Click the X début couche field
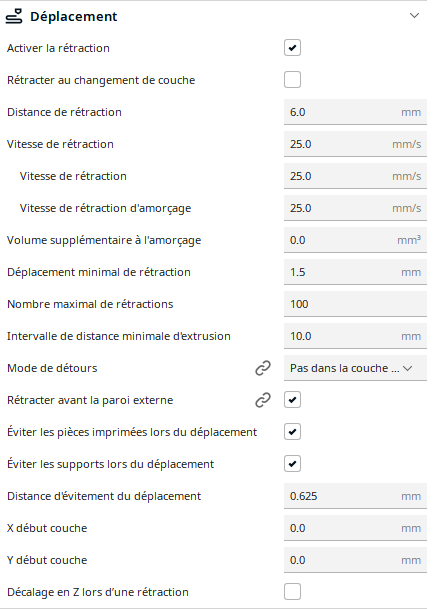The height and width of the screenshot is (609, 435). tap(355, 528)
